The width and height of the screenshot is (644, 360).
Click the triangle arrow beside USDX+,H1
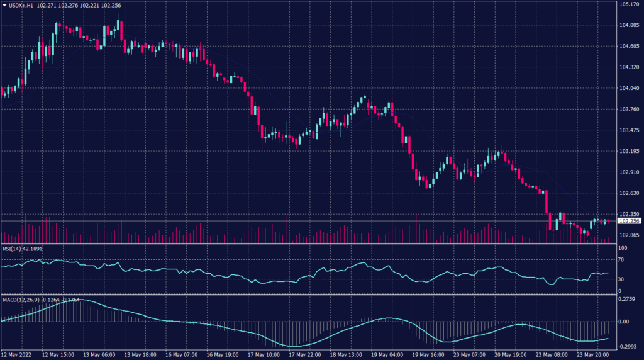coord(4,5)
